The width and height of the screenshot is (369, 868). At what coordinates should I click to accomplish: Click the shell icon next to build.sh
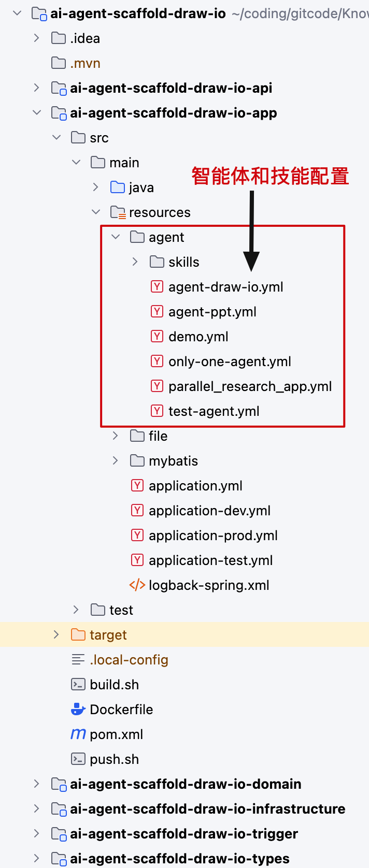point(78,685)
